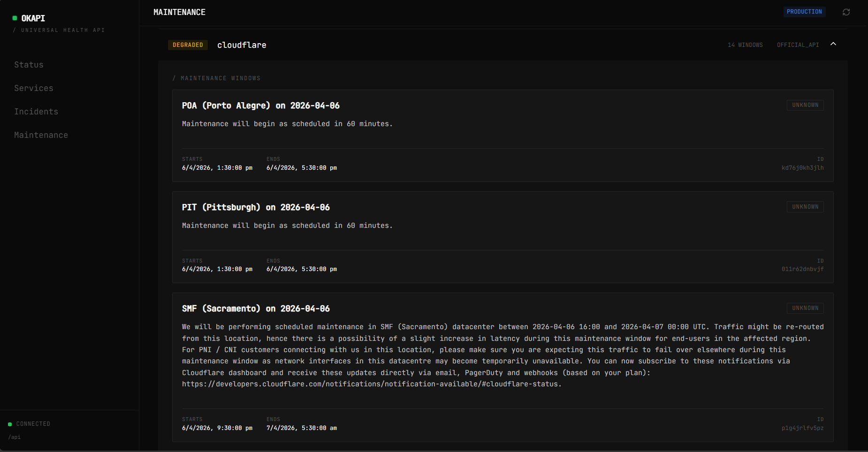Open the POA (Porto Alegre) maintenance title
Viewport: 868px width, 452px height.
tap(261, 105)
